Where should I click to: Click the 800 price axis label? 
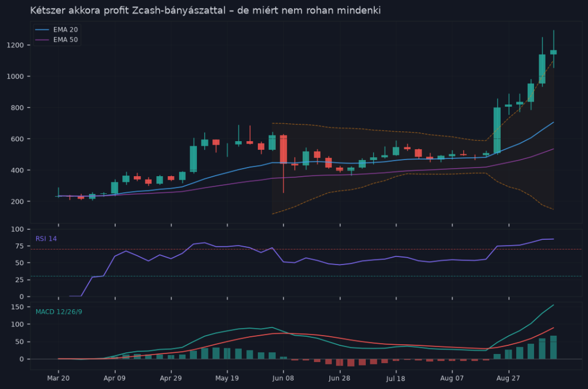17,108
